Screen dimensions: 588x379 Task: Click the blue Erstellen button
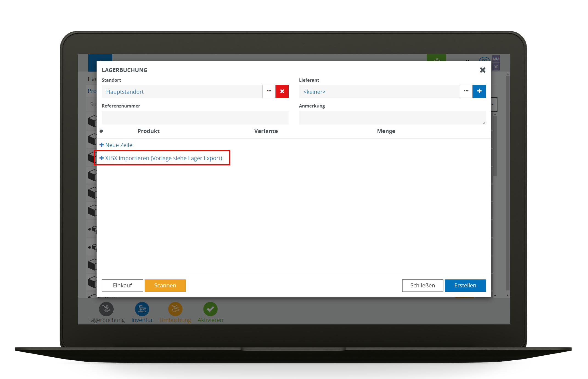click(465, 285)
